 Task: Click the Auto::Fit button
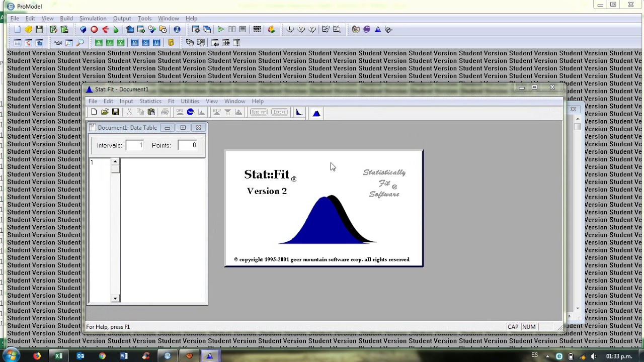point(258,112)
